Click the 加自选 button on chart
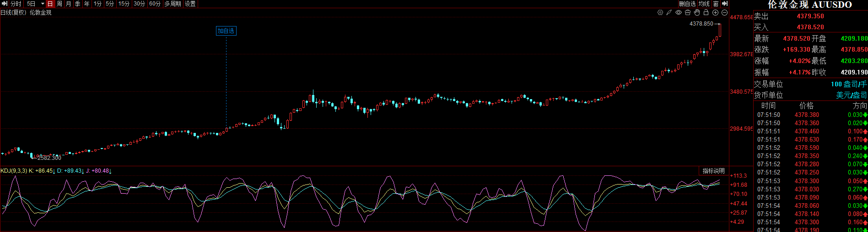The width and height of the screenshot is (868, 232). point(226,31)
